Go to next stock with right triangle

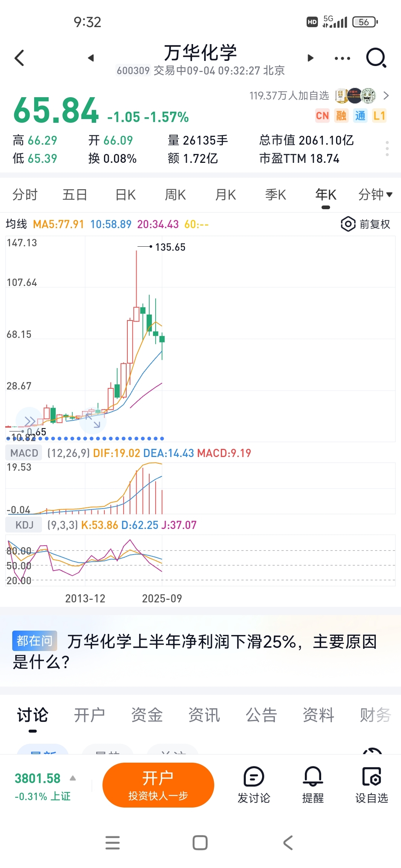coord(310,58)
